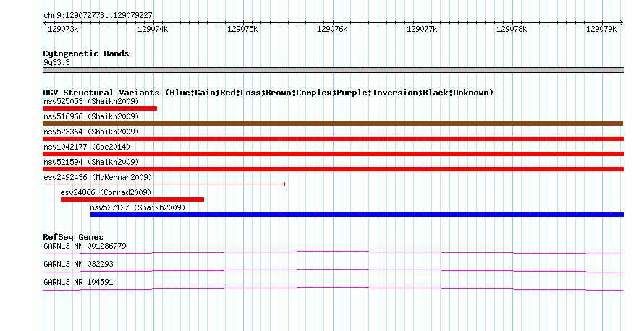Click the 129079k ruler tick label
Viewport: 644px width, 331px height.
(x=601, y=29)
